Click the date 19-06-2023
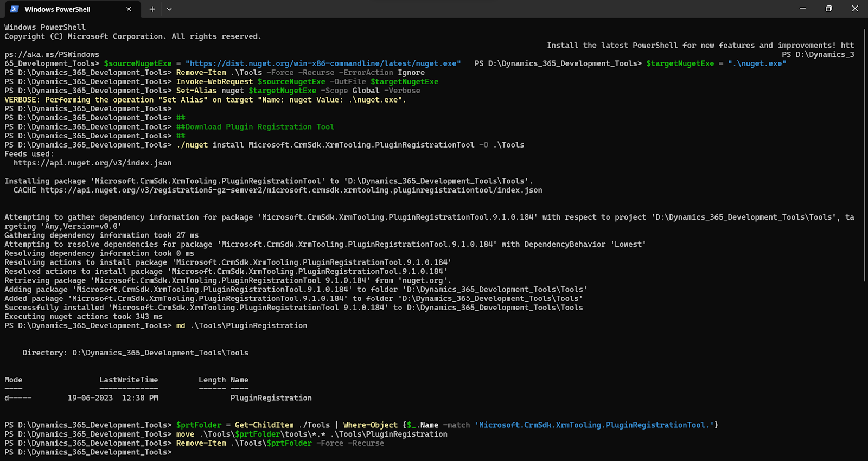 point(90,398)
